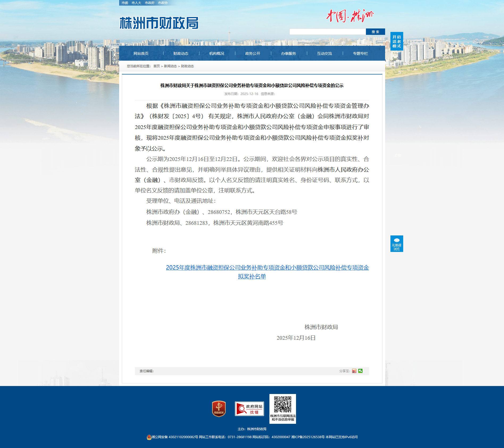Open the 专题专栏 navigation item
Image resolution: width=504 pixels, height=448 pixels.
360,53
